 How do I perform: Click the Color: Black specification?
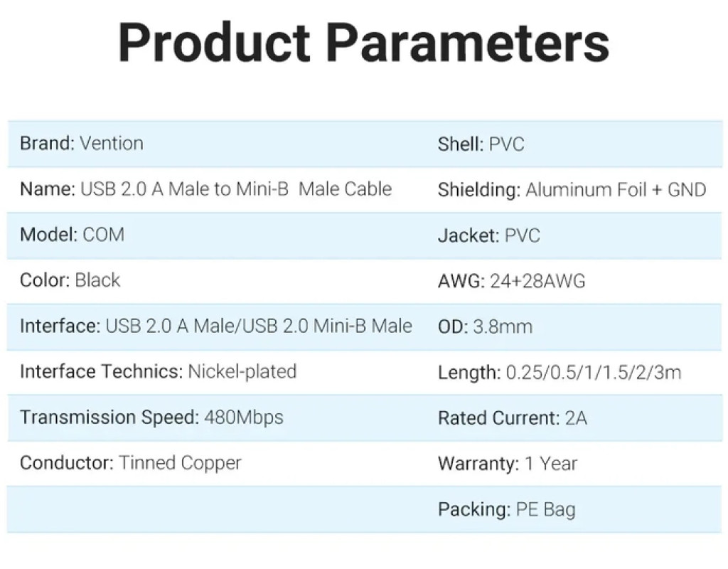click(70, 280)
